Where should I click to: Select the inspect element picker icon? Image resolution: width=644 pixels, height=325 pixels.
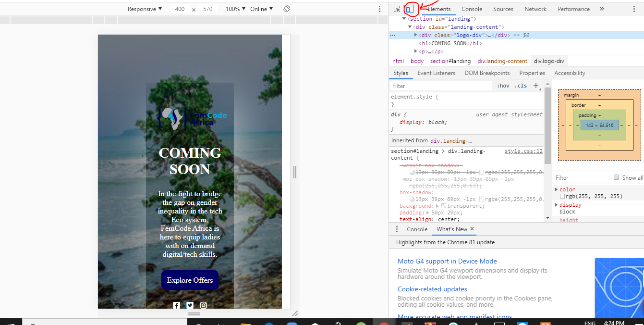(x=396, y=9)
